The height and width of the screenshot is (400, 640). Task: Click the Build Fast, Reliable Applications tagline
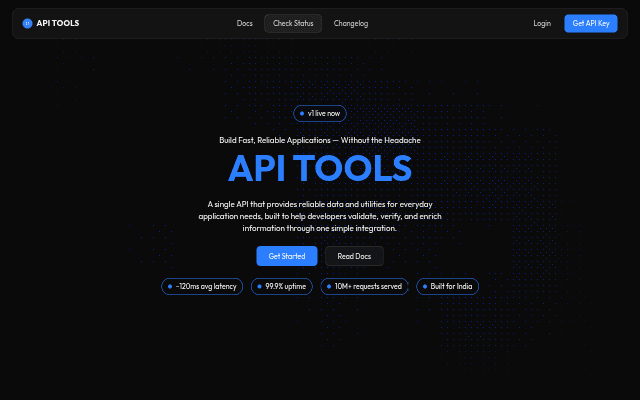[320, 140]
